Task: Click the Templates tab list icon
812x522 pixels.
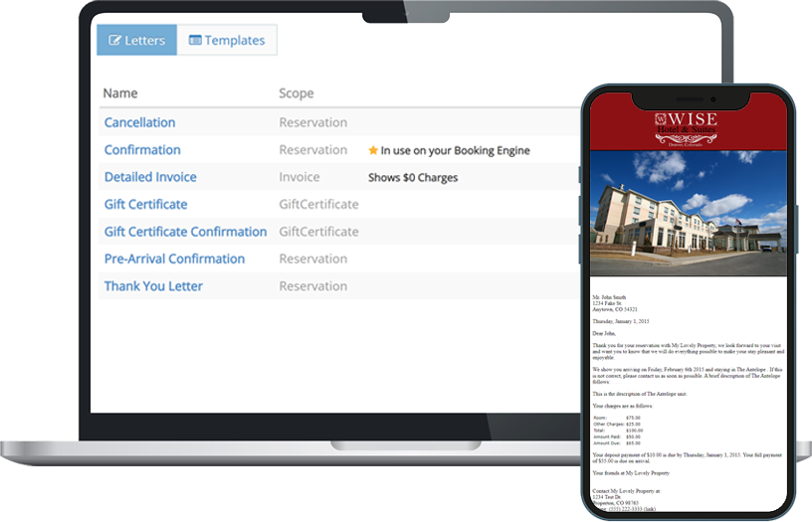Action: pos(195,41)
